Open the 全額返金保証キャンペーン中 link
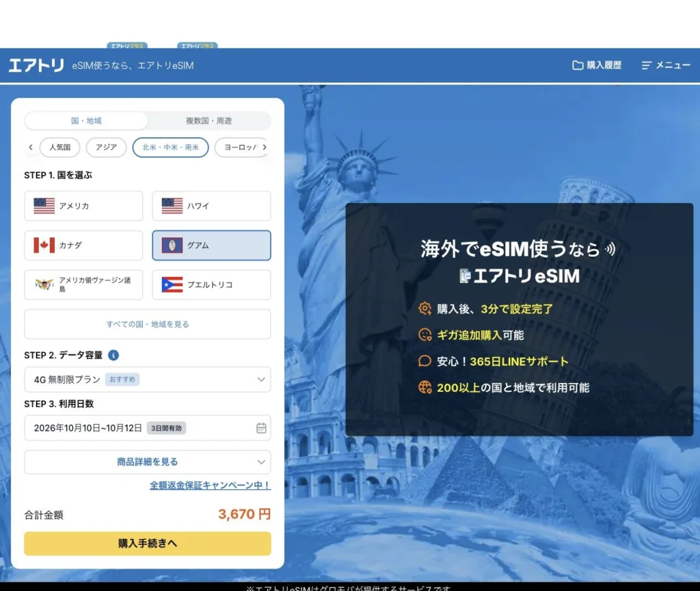Image resolution: width=700 pixels, height=591 pixels. click(211, 485)
